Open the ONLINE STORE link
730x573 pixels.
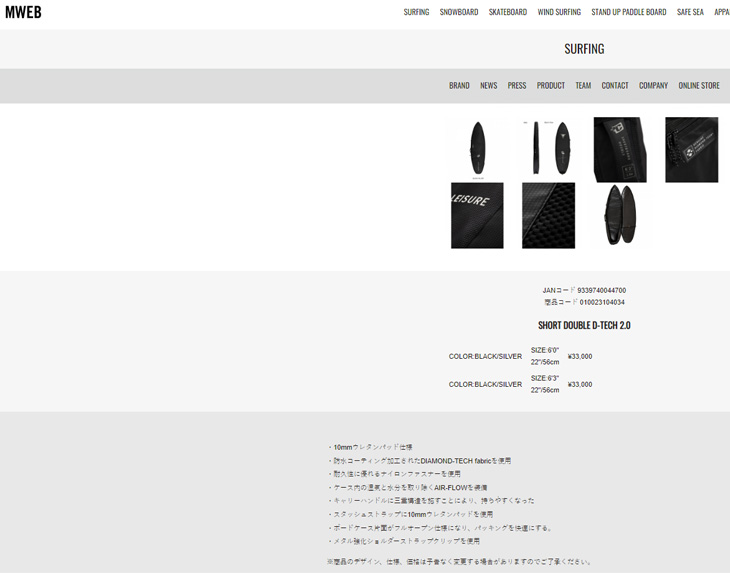[x=699, y=86]
